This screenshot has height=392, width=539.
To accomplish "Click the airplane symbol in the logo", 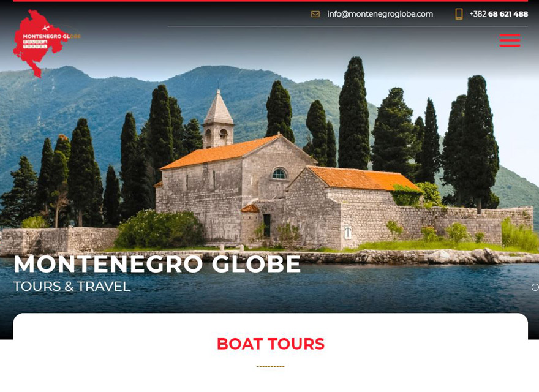I will click(x=46, y=28).
